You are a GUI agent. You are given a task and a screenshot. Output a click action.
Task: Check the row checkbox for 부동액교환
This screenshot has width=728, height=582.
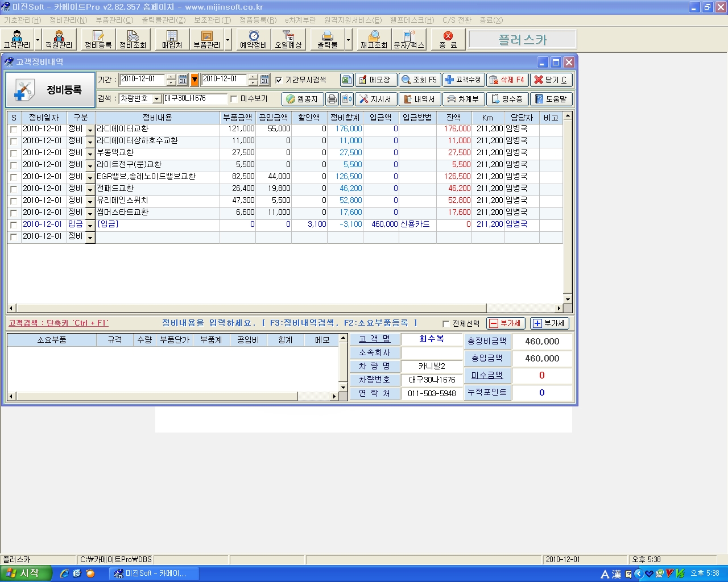pos(14,153)
